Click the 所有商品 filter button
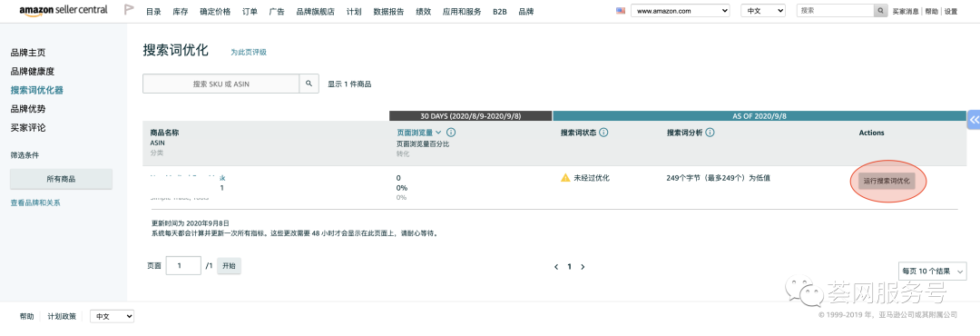 click(62, 179)
